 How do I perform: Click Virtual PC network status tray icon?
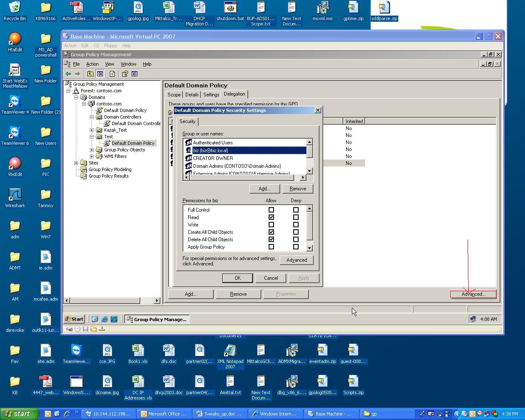pos(472,319)
